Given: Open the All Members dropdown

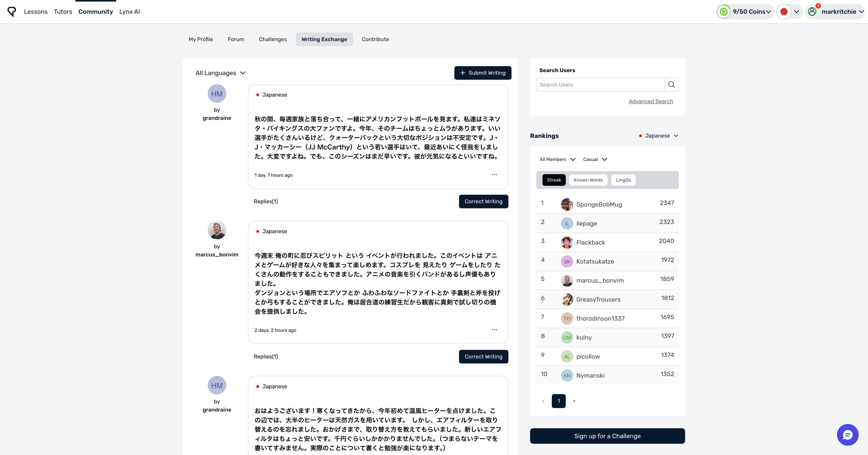Looking at the screenshot, I should [x=557, y=159].
